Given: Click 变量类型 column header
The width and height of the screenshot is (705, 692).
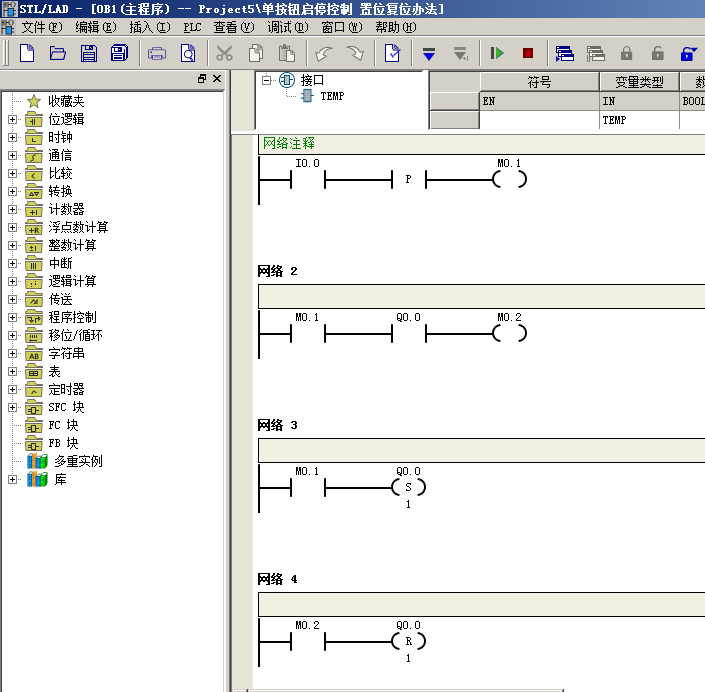Looking at the screenshot, I should point(639,82).
